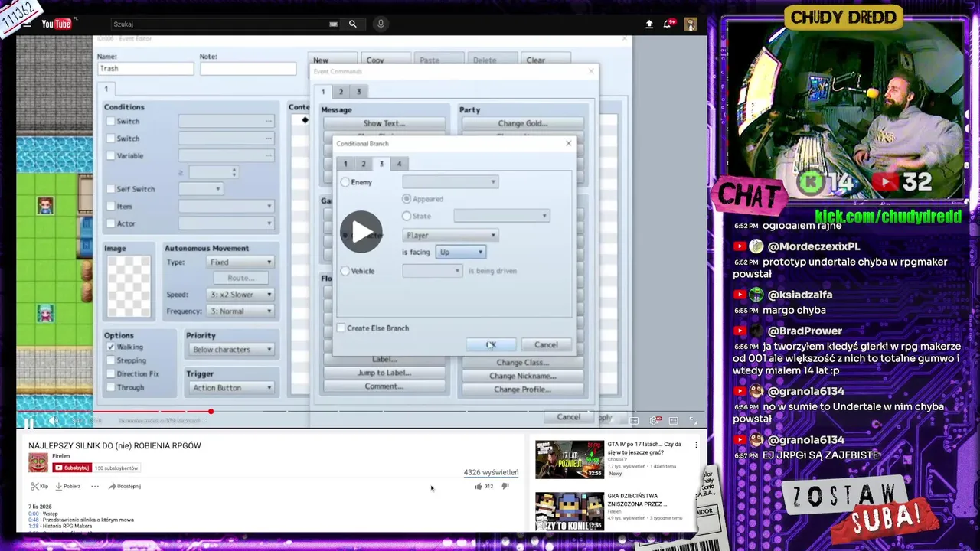
Task: Open the YouTube hamburger guide menu
Action: point(27,24)
